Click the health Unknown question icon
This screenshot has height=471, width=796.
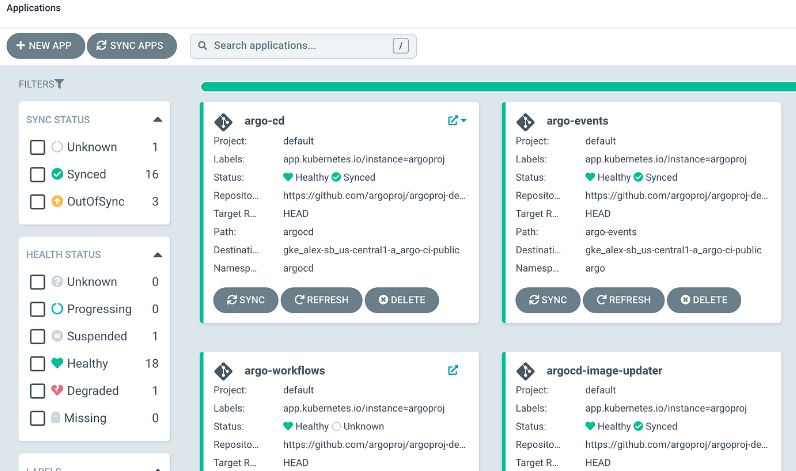click(57, 281)
